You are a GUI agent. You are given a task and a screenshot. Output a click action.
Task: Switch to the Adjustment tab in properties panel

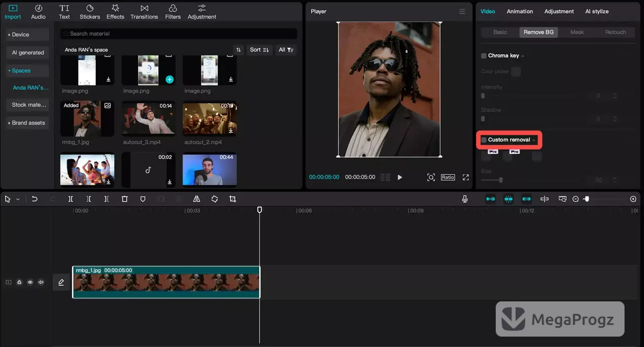tap(559, 11)
